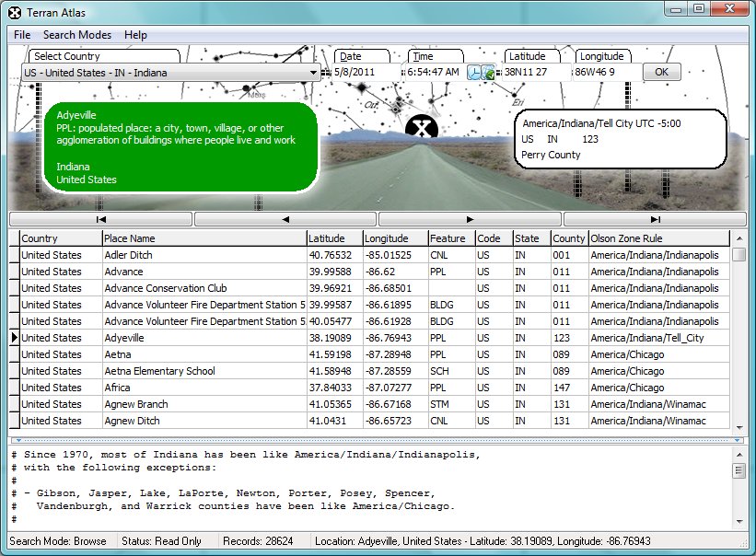The height and width of the screenshot is (556, 756).
Task: Click the Olson Zone Rule column header
Action: (x=659, y=238)
